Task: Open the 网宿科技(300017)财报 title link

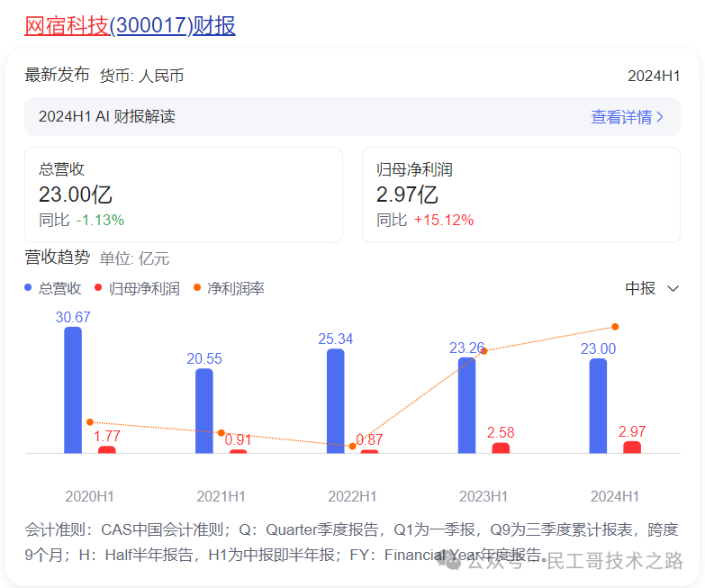Action: point(130,25)
